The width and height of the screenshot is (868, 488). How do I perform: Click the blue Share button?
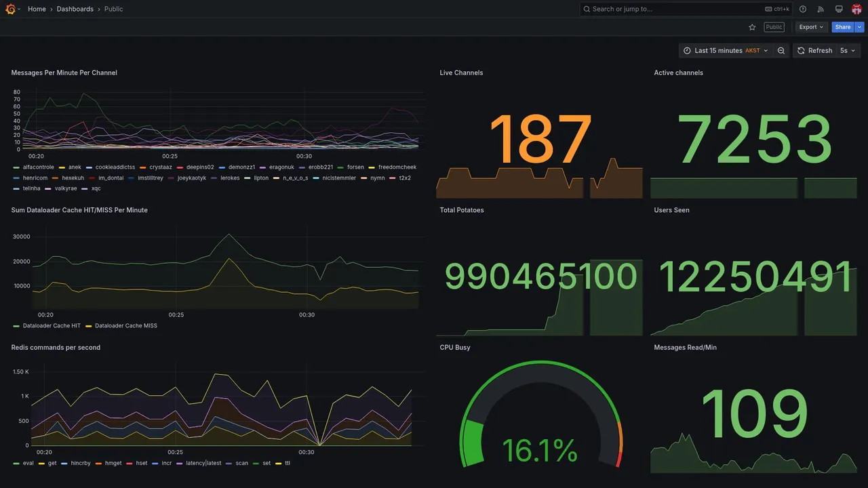point(843,27)
